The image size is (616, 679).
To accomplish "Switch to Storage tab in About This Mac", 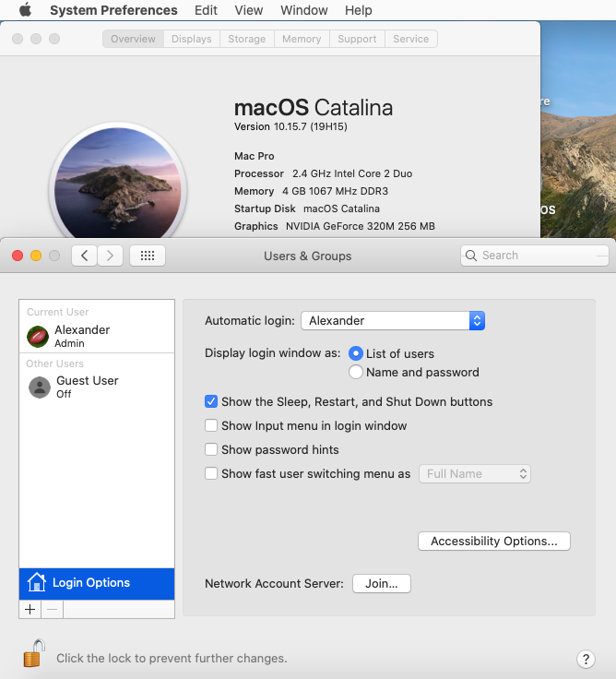I will point(247,39).
